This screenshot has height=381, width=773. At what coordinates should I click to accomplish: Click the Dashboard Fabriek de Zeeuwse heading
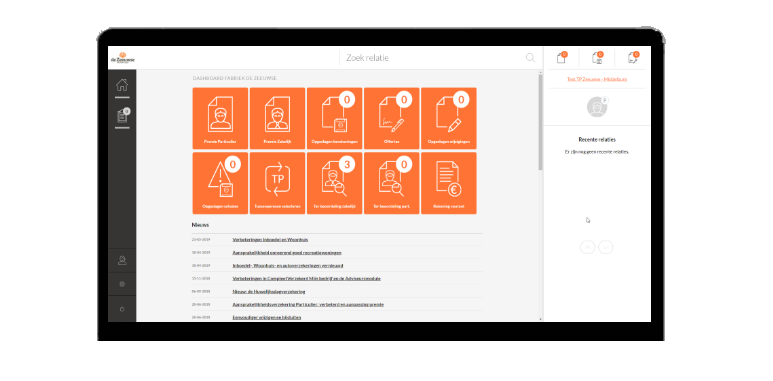(x=235, y=78)
